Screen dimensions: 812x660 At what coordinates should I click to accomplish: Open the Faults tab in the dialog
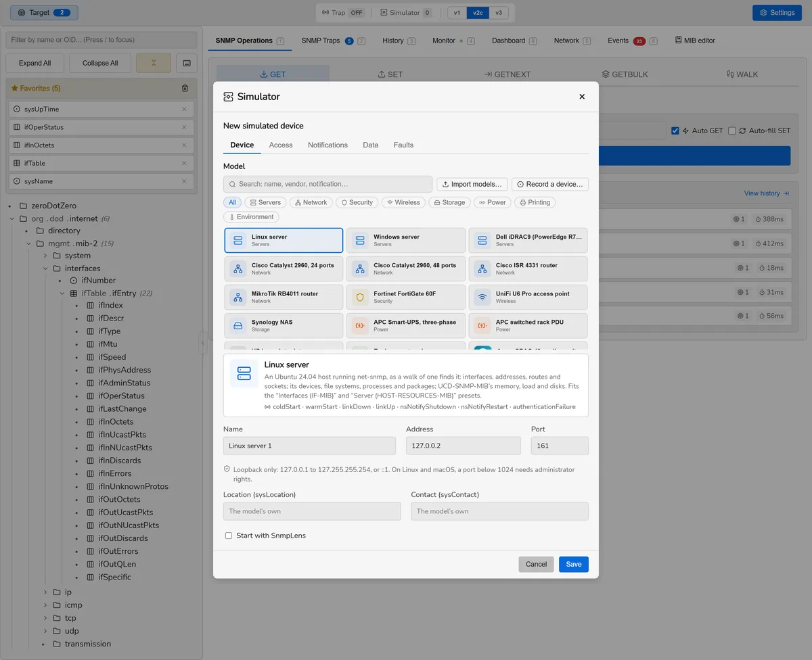403,145
